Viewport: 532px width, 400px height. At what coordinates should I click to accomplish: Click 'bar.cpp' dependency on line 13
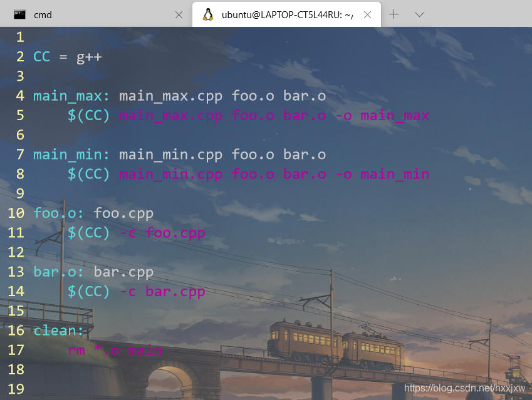(x=123, y=272)
